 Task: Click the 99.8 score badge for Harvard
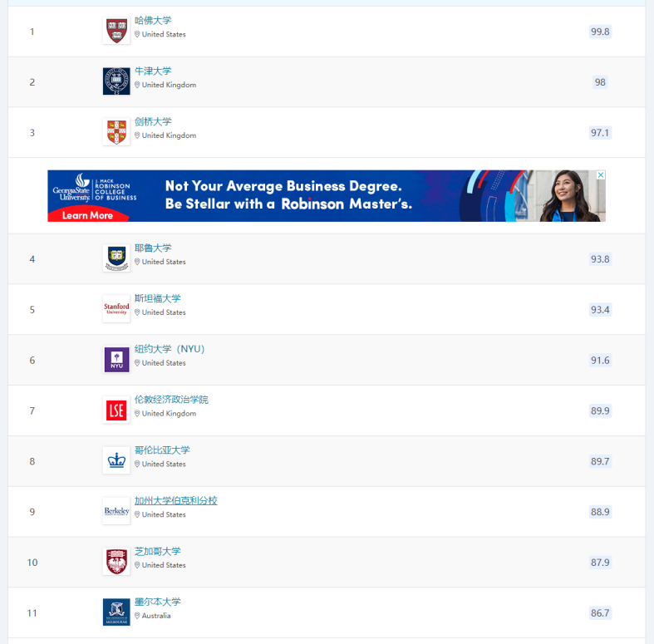tap(600, 32)
